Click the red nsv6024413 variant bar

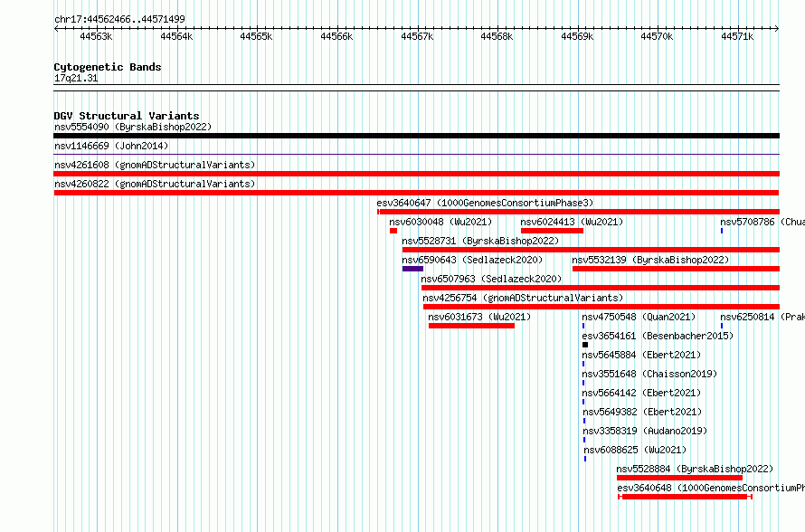552,231
